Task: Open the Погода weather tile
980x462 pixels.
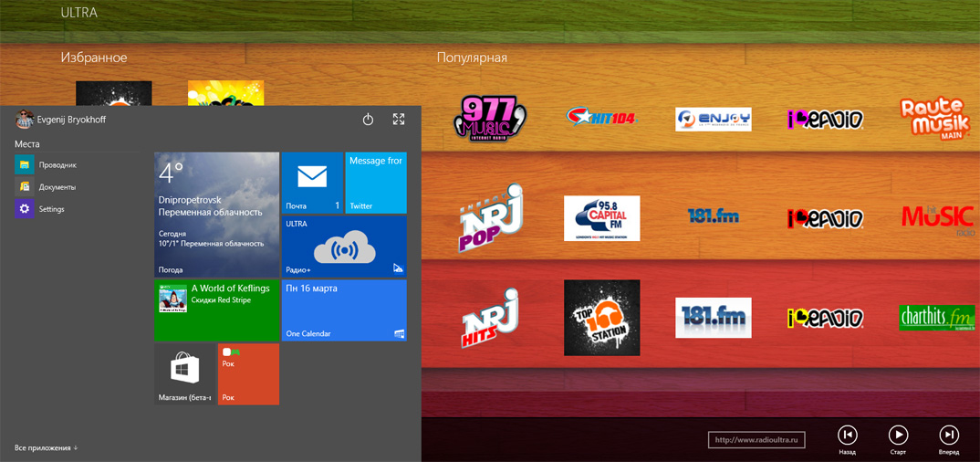Action: click(x=217, y=215)
